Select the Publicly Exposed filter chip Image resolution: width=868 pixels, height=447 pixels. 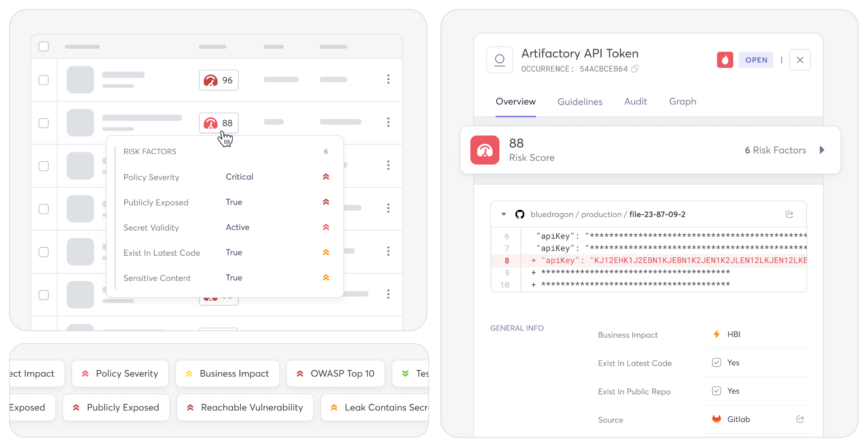[x=116, y=407]
